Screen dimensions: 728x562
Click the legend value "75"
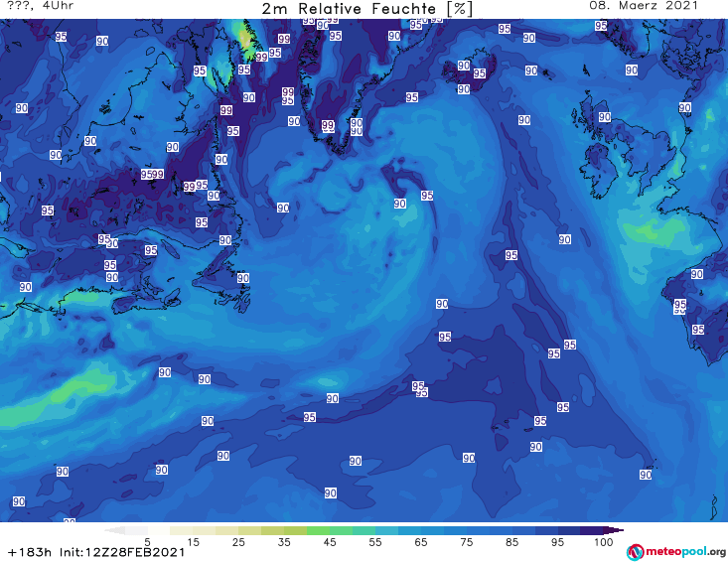tap(466, 542)
